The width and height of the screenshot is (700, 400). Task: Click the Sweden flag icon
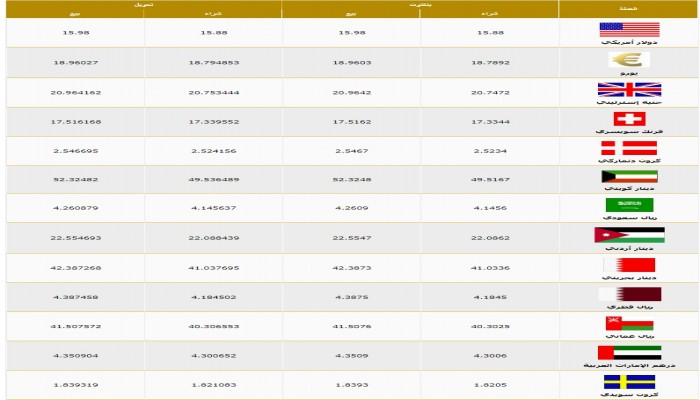point(629,382)
